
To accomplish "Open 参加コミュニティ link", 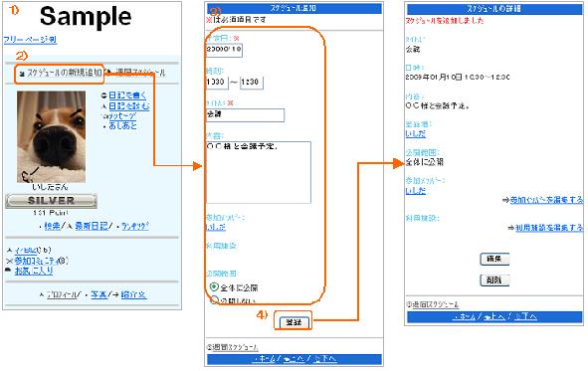I will (37, 261).
